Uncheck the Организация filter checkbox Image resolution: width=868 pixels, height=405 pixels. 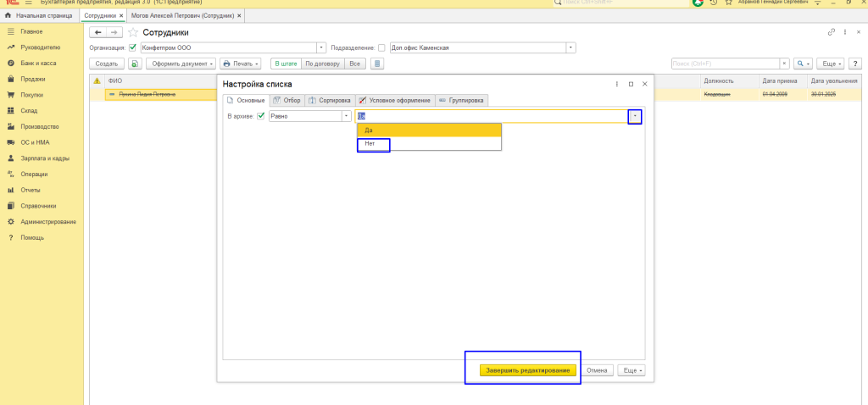[132, 47]
